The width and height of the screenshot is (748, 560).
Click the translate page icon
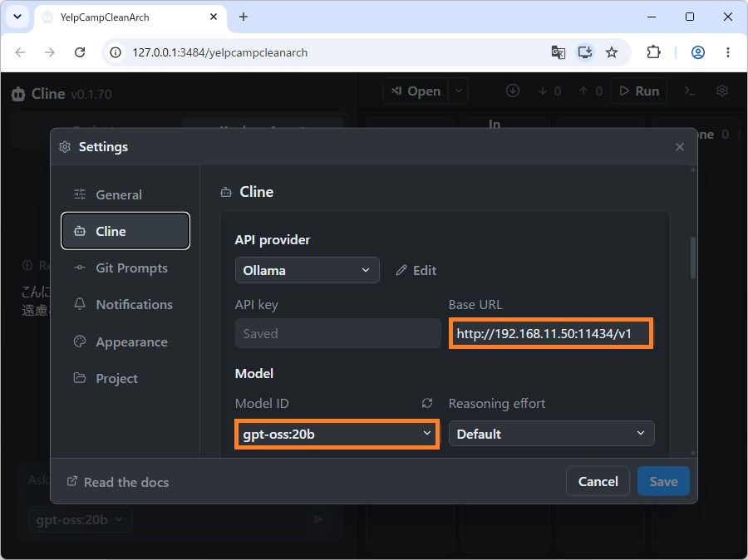559,52
